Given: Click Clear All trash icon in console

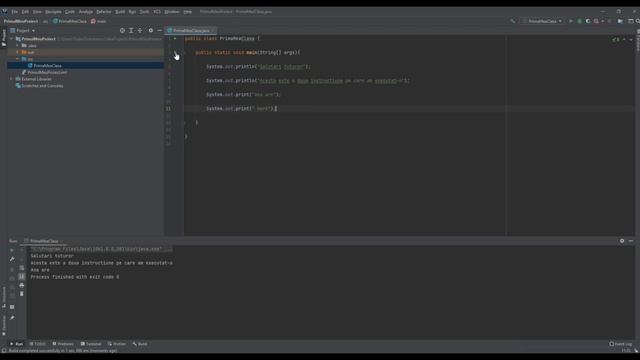Looking at the screenshot, I should [22, 294].
